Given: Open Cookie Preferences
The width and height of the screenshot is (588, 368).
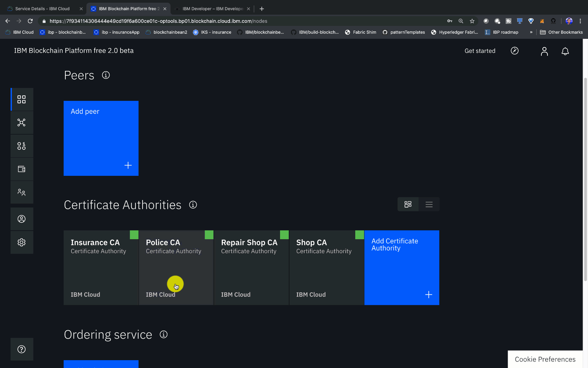Looking at the screenshot, I should (545, 359).
